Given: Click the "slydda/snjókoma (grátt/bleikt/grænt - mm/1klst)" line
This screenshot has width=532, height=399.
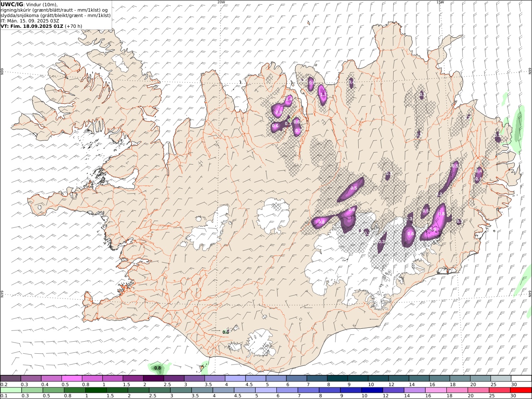Looking at the screenshot, I should pyautogui.click(x=56, y=15).
